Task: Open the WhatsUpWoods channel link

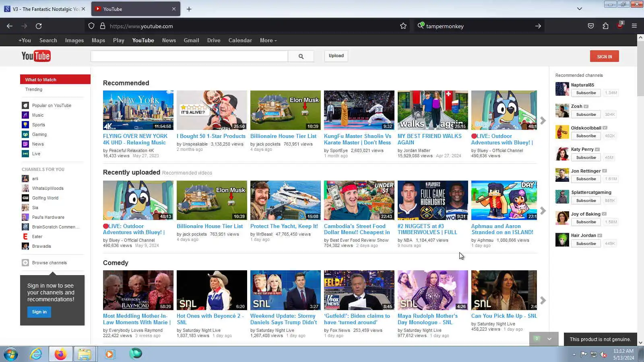Action: tap(48, 188)
